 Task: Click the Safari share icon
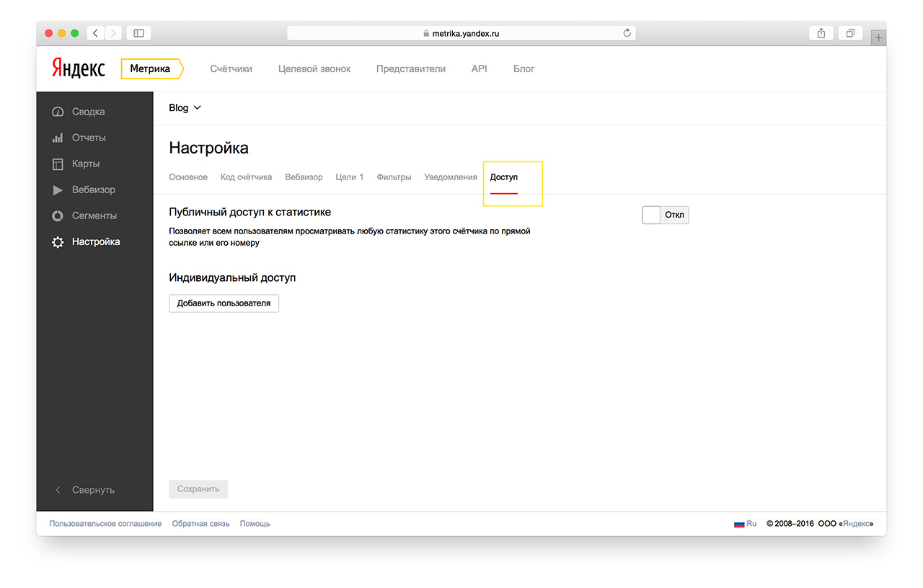pos(821,33)
